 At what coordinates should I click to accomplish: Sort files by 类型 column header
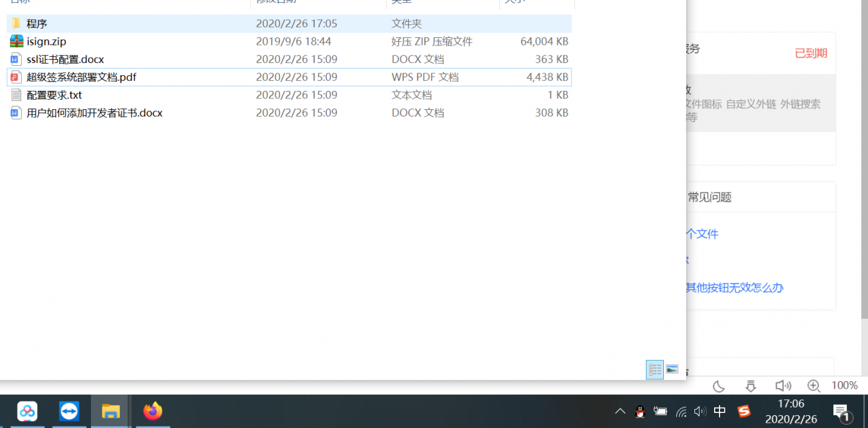click(442, 3)
